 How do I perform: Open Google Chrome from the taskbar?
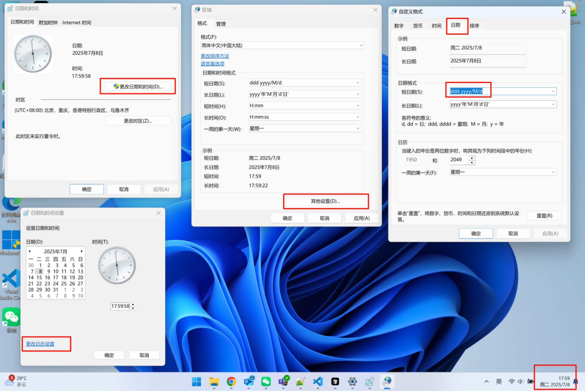coord(231,381)
